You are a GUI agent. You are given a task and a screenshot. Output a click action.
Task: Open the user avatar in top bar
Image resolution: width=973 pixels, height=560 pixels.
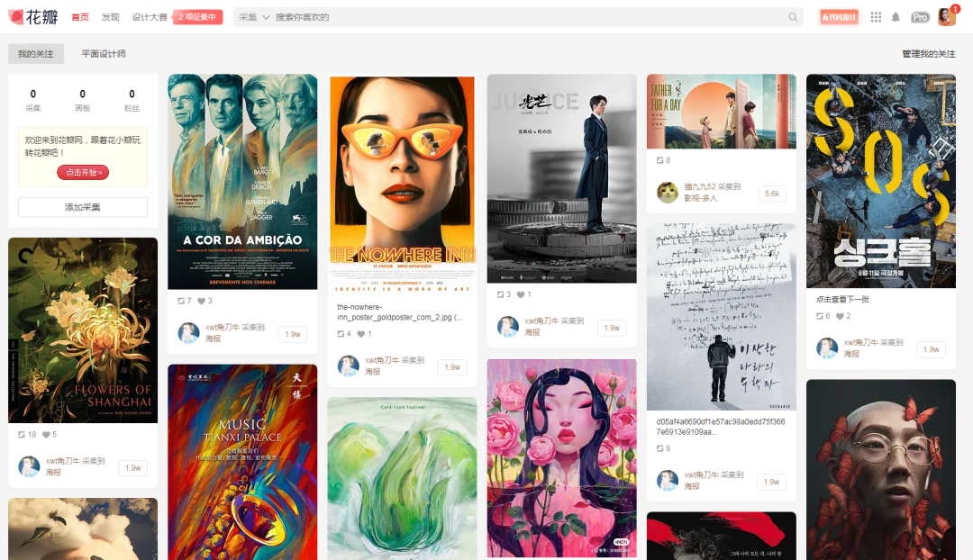(946, 17)
